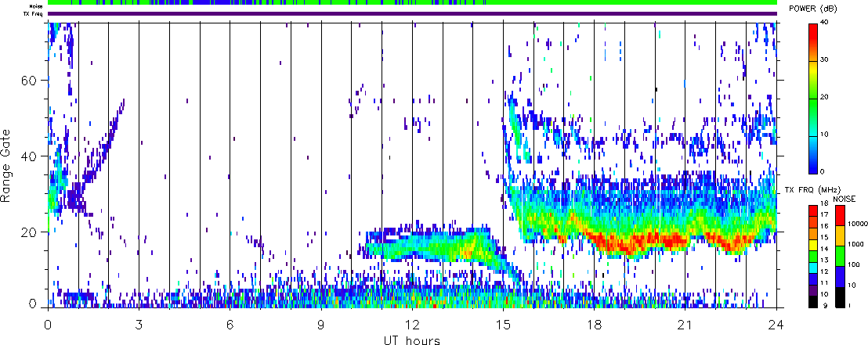Click the small 'Noise' strip label at top left
Screen dimensions: 868x345
pyautogui.click(x=37, y=6)
